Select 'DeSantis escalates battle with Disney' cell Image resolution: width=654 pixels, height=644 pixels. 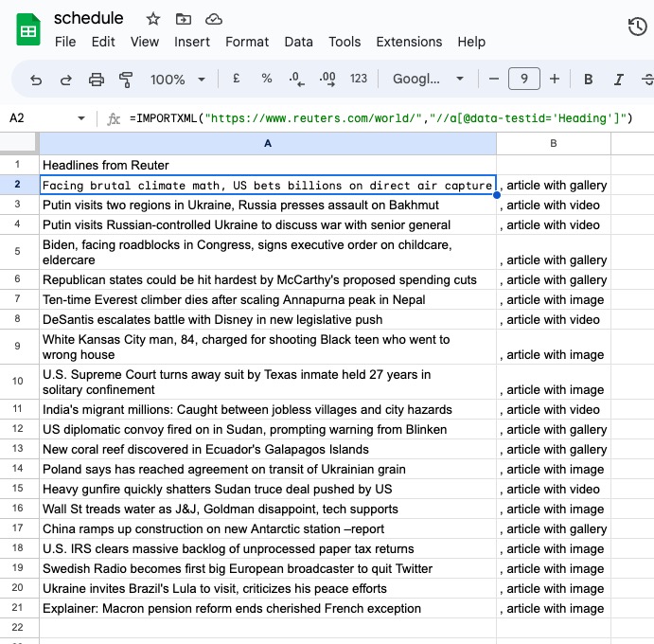[x=268, y=320]
